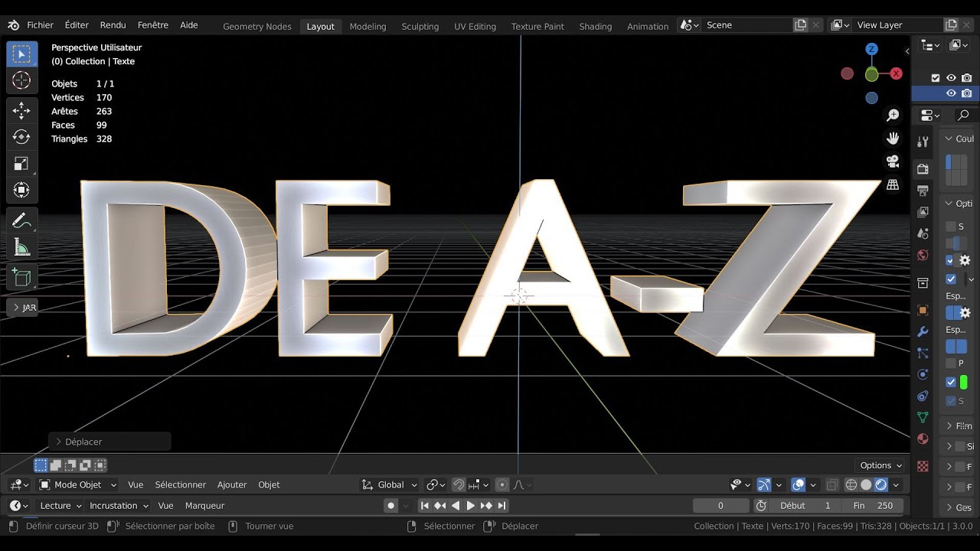Select the Select Box tool
The height and width of the screenshot is (551, 980).
pyautogui.click(x=21, y=54)
